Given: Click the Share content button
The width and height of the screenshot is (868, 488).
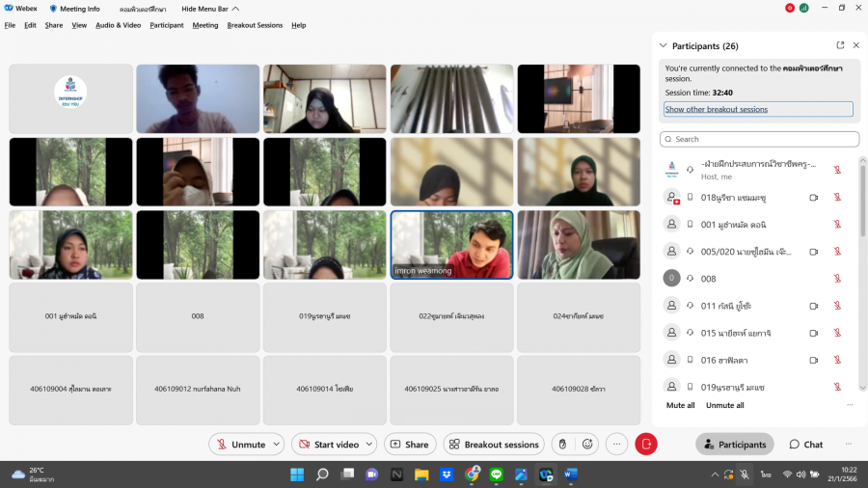Looking at the screenshot, I should pyautogui.click(x=410, y=445).
